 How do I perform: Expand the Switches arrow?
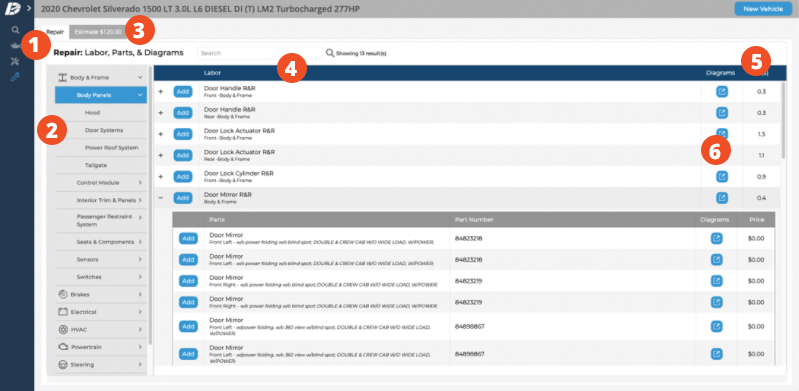tap(140, 277)
